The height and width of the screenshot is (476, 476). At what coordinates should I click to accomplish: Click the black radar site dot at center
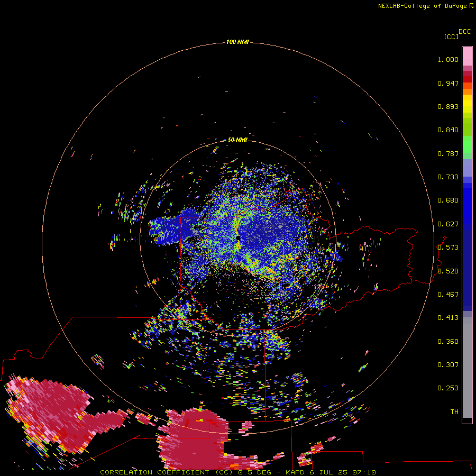click(x=237, y=237)
